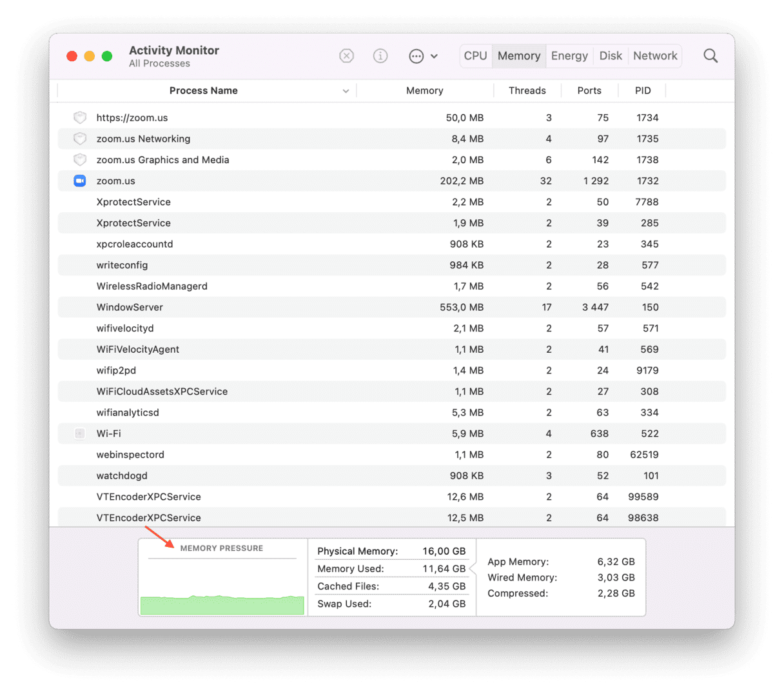Click the stop process X icon
The width and height of the screenshot is (784, 694).
(x=346, y=56)
